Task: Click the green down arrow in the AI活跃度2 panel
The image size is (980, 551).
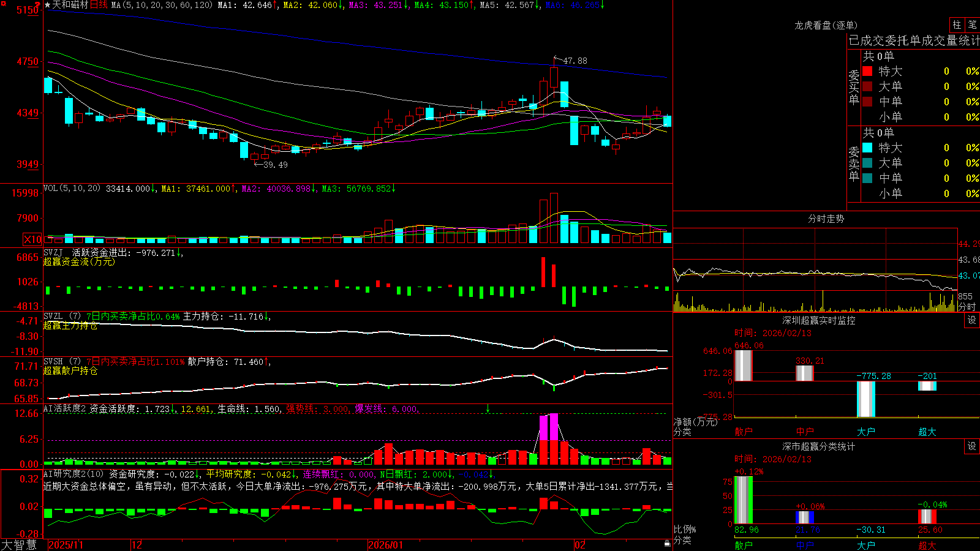Action: pyautogui.click(x=488, y=408)
